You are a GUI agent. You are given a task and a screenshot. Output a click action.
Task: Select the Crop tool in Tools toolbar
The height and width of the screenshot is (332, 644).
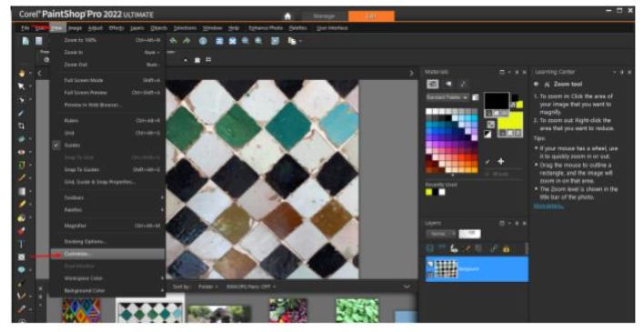[21, 126]
